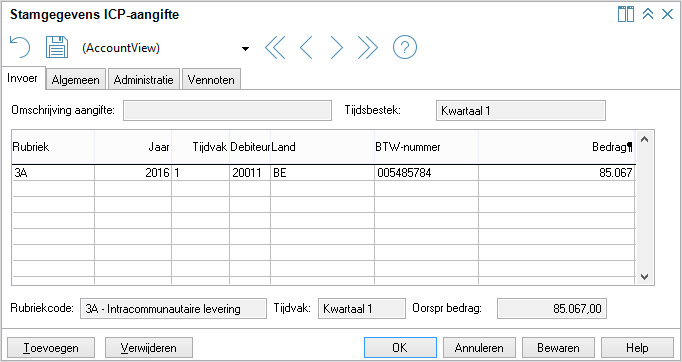Click the table scrollbar up arrow

(645, 139)
